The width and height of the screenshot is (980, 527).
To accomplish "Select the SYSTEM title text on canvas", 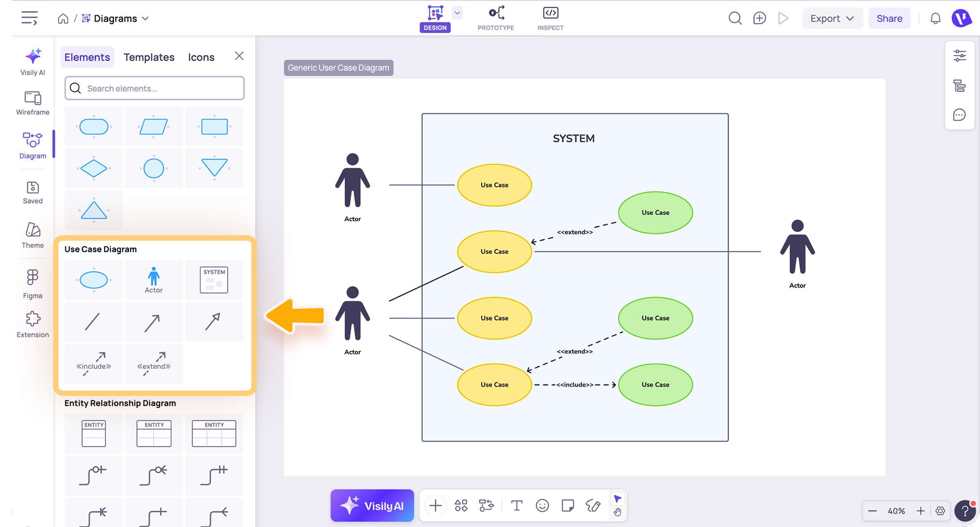I will click(574, 138).
